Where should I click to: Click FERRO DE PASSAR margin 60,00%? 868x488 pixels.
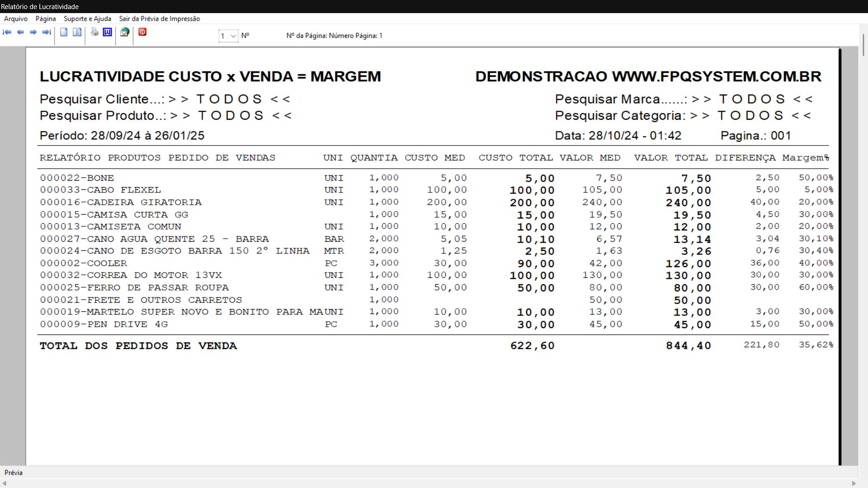(x=816, y=287)
